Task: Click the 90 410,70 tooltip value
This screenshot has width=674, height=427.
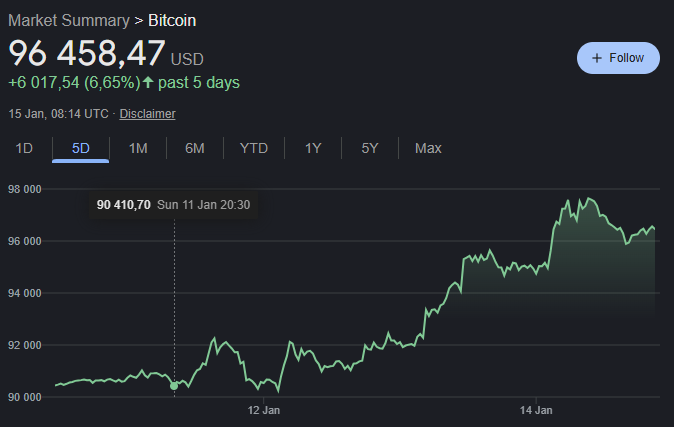Action: tap(124, 205)
